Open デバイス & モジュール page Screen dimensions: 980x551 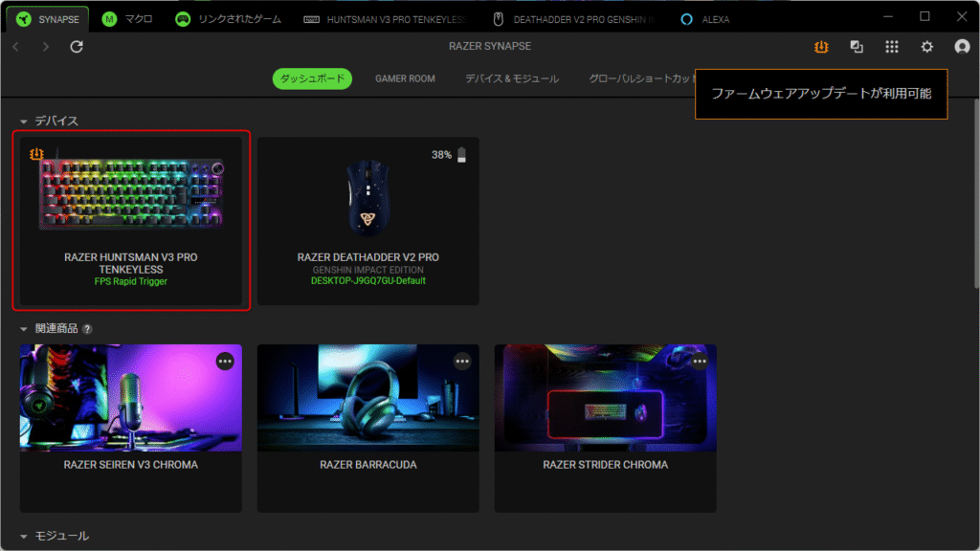(512, 78)
